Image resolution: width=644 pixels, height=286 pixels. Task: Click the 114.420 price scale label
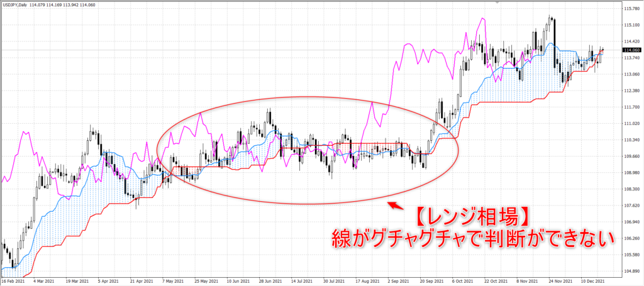(x=631, y=41)
